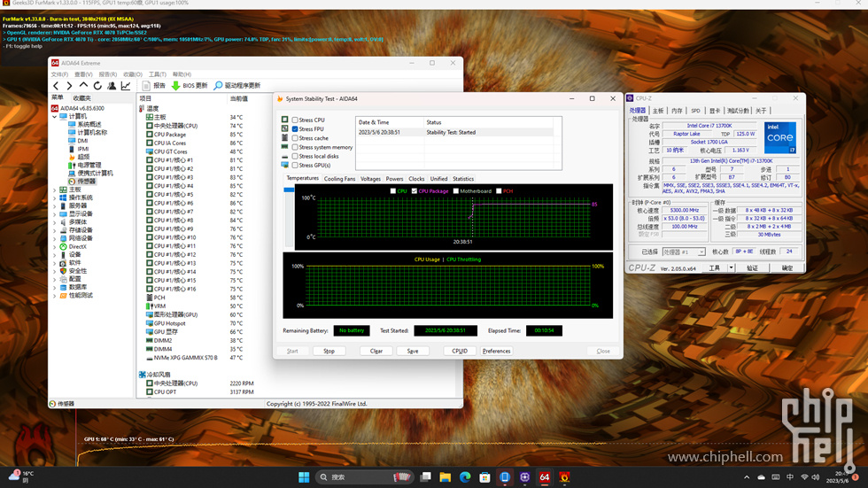Toggle the red PCH graph checkbox
This screenshot has width=868, height=488.
[x=499, y=191]
